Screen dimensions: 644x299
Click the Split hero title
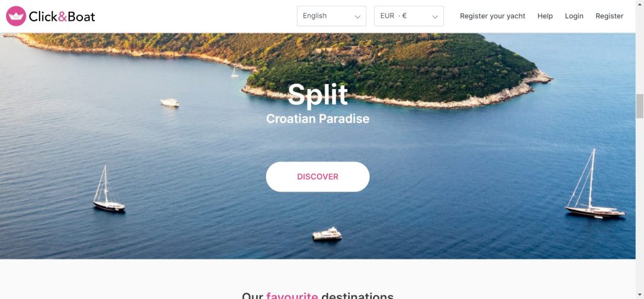click(318, 95)
